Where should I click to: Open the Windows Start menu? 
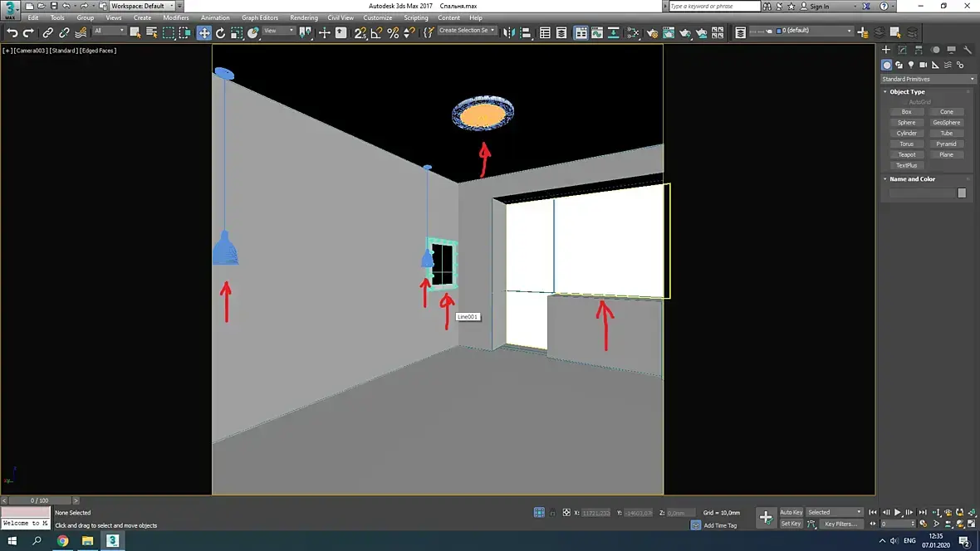(12, 541)
